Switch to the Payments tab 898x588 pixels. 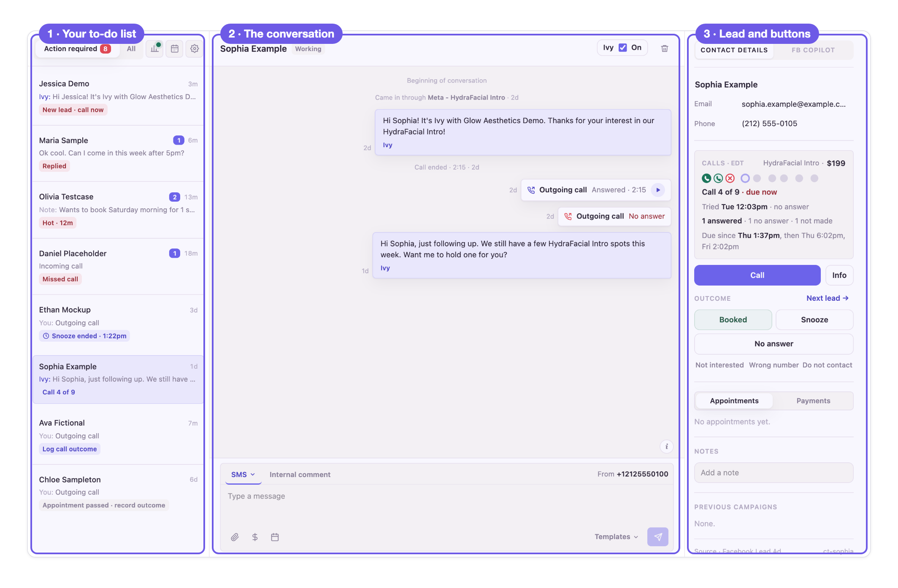click(813, 401)
